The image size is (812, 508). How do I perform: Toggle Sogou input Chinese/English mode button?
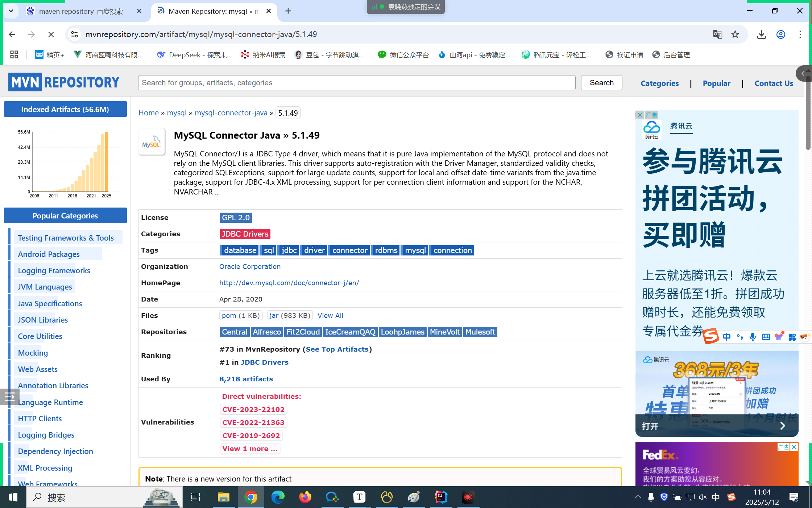coord(726,337)
